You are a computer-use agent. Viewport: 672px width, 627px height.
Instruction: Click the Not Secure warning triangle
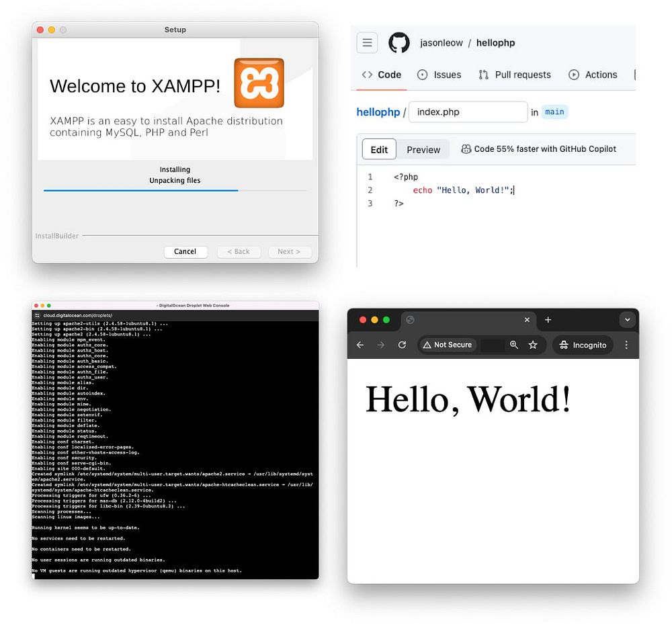427,345
